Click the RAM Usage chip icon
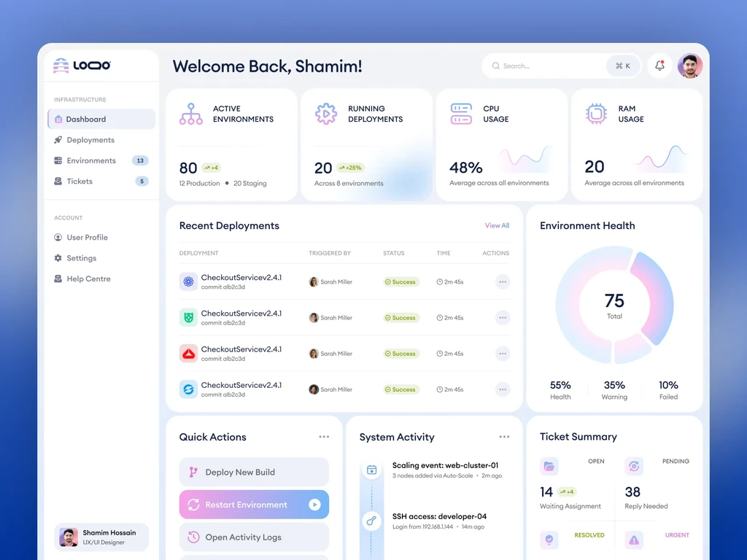Viewport: 747px width, 560px height. [x=597, y=114]
